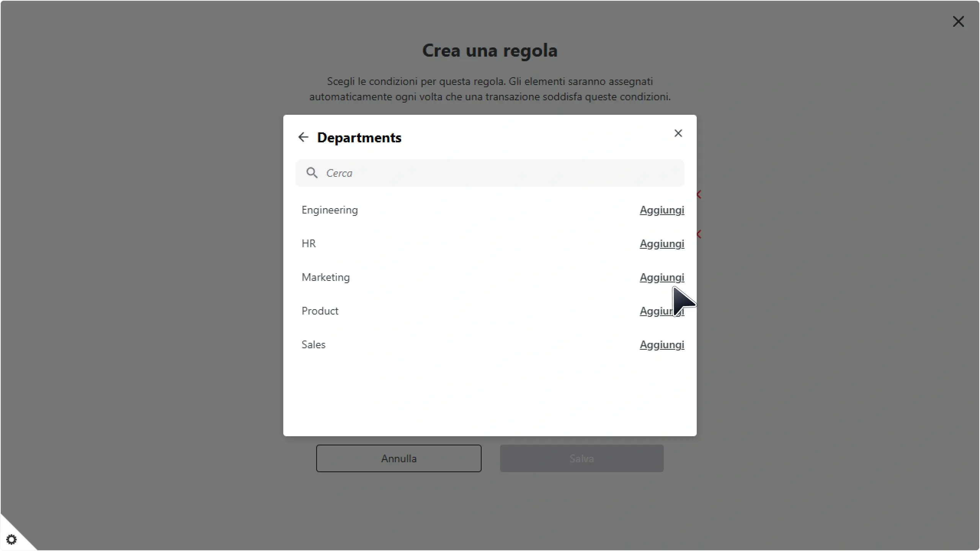This screenshot has height=551, width=980.
Task: Select the Marketing row label
Action: click(325, 277)
